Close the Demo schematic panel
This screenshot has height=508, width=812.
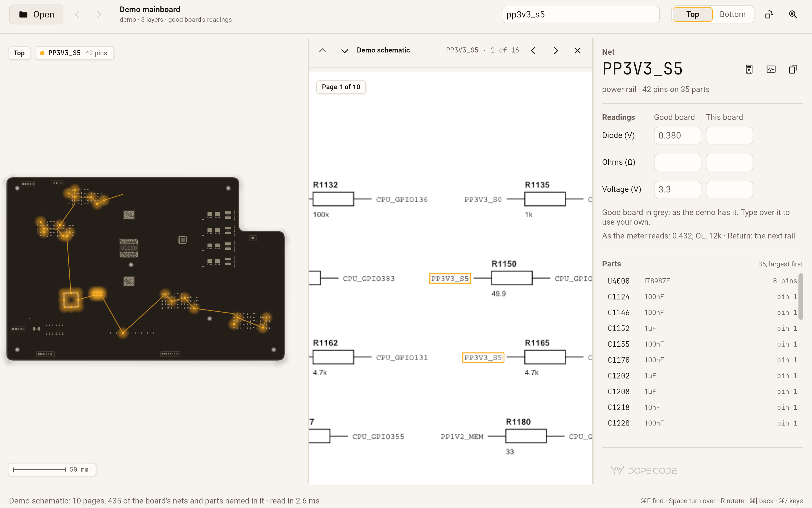point(577,51)
